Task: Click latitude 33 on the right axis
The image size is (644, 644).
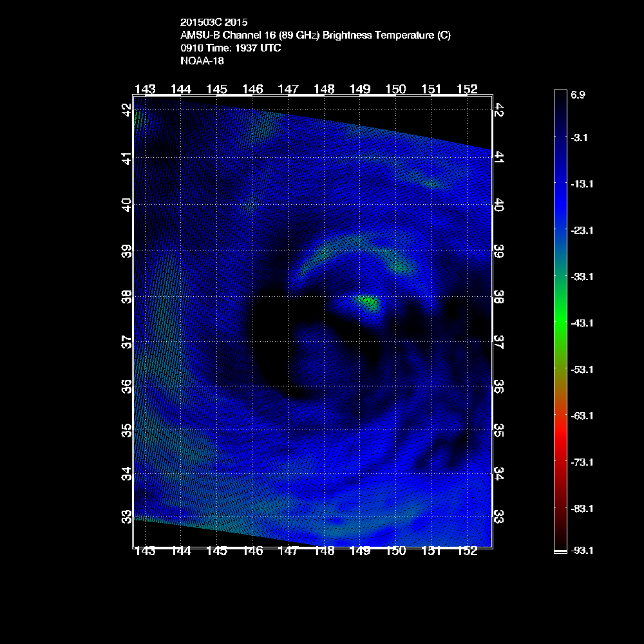Action: point(498,516)
